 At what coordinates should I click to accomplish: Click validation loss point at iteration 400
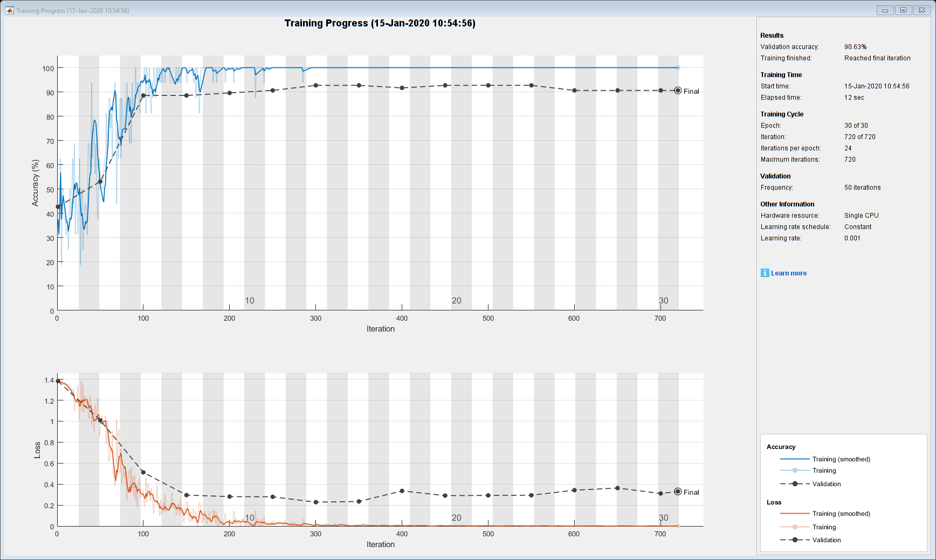point(402,491)
